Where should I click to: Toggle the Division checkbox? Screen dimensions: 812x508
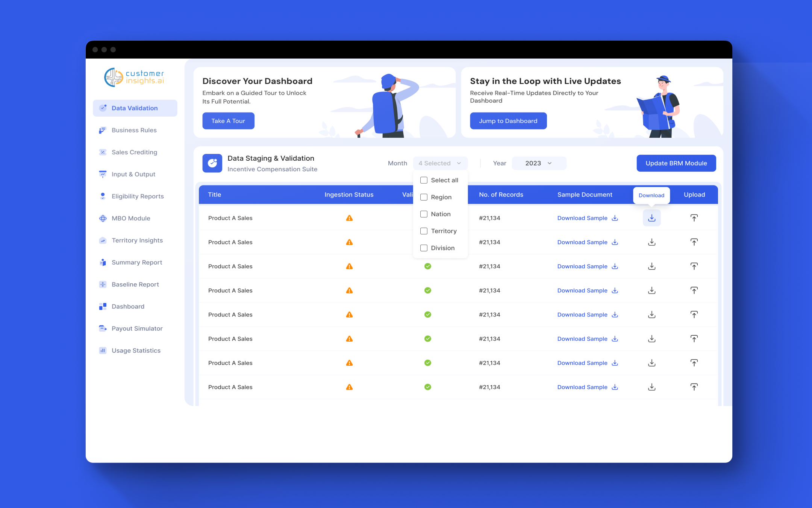pos(424,248)
